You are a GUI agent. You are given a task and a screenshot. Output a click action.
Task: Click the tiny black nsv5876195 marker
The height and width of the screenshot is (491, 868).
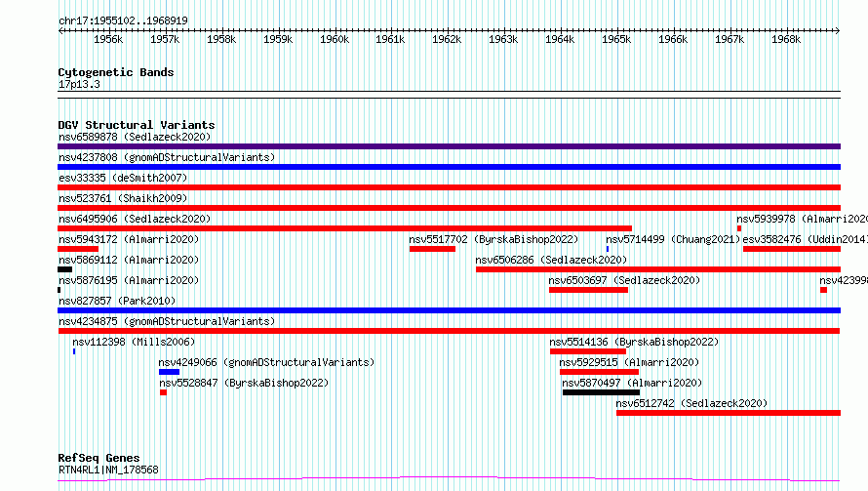point(59,290)
